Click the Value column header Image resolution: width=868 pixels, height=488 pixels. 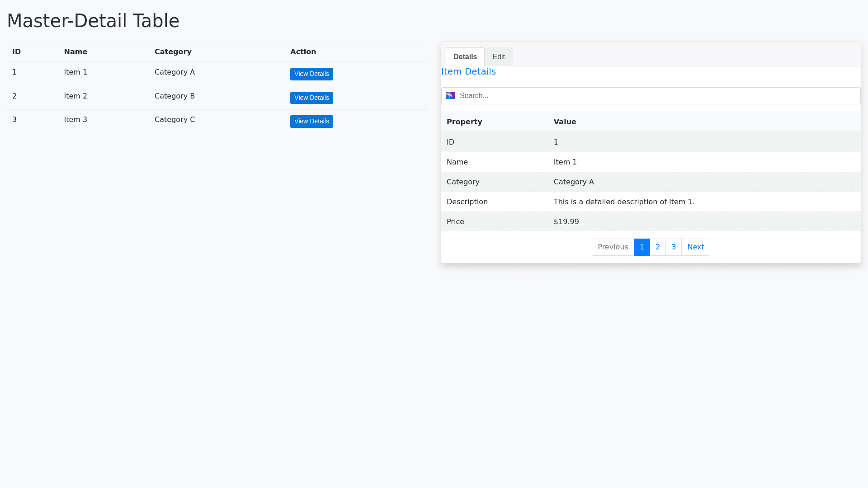[x=565, y=122]
